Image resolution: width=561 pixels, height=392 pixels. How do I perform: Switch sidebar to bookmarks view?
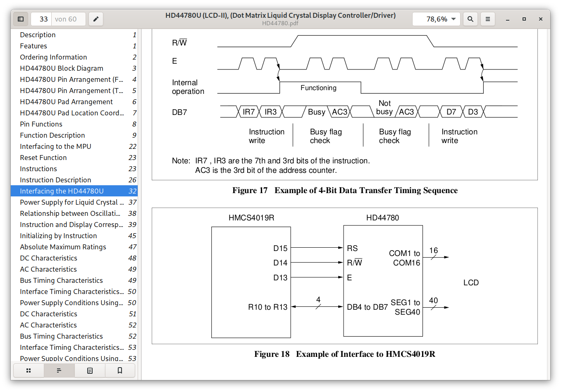(x=120, y=370)
